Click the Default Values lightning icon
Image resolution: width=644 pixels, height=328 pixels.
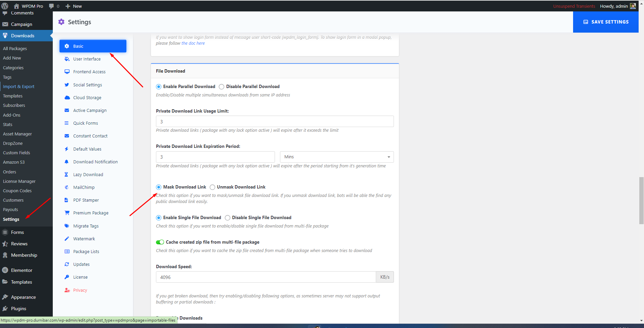click(67, 149)
